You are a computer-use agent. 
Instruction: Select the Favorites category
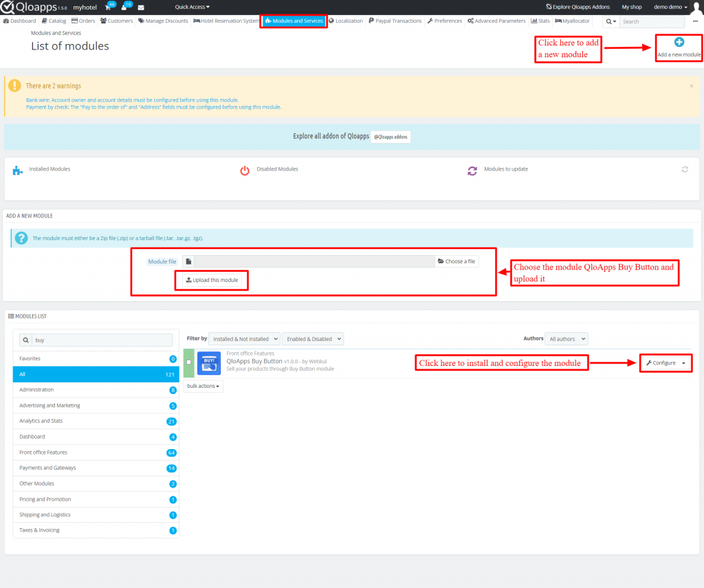96,358
